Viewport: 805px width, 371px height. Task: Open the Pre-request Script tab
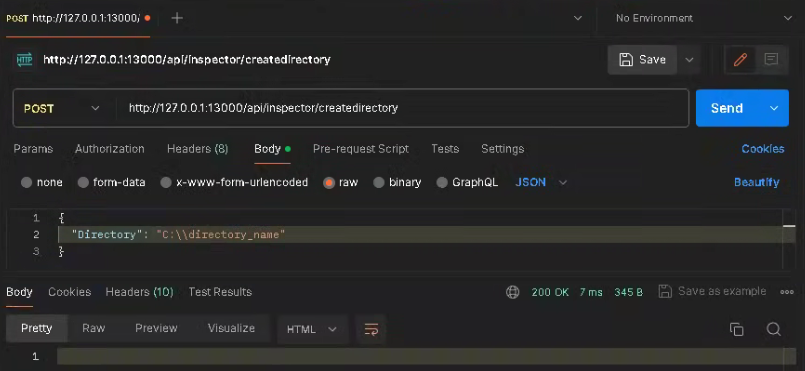[361, 149]
